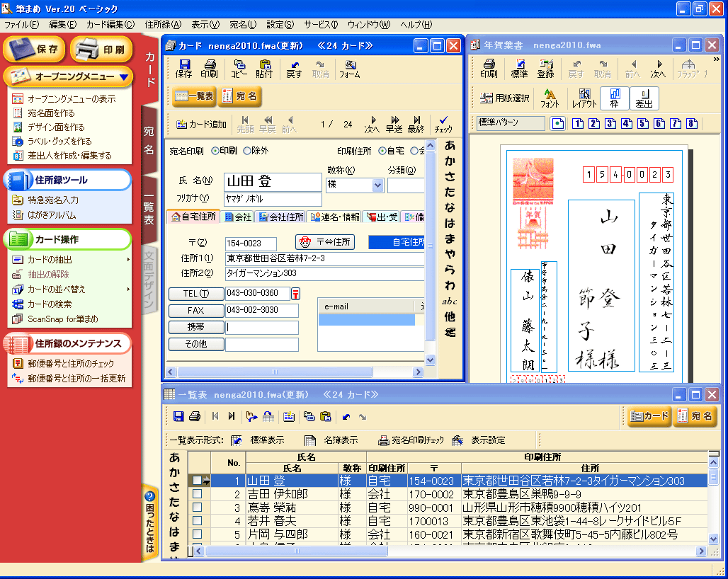Viewport: 728px width, 579px height.
Task: Select the 除外 radio button
Action: (247, 151)
